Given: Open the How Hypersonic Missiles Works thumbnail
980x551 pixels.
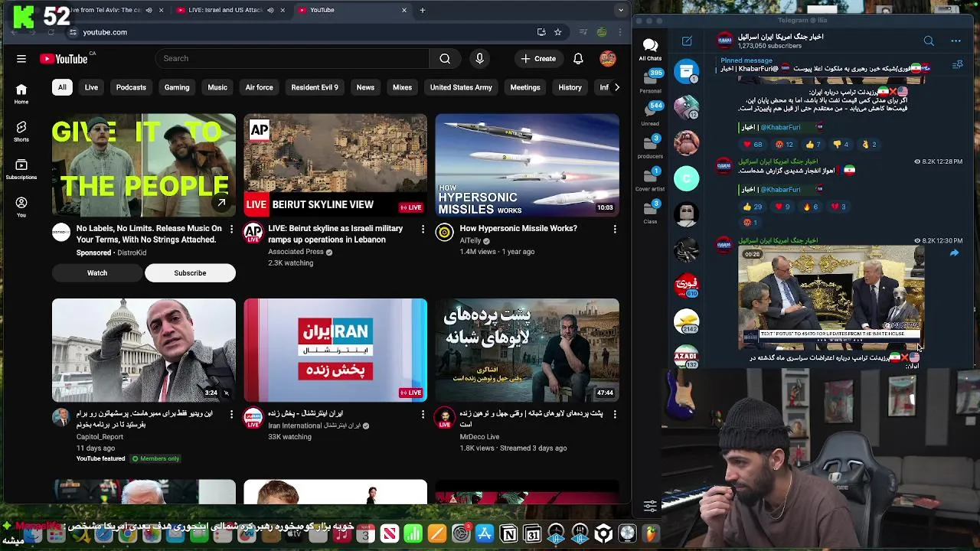Looking at the screenshot, I should (528, 165).
